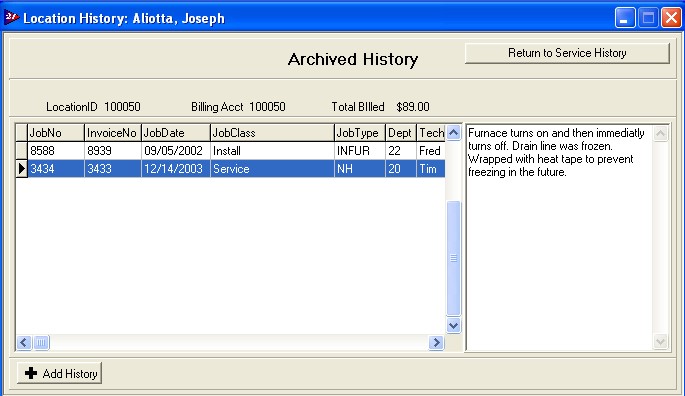Click job date 09/05/2002 cell
This screenshot has height=396, width=685.
pos(176,151)
